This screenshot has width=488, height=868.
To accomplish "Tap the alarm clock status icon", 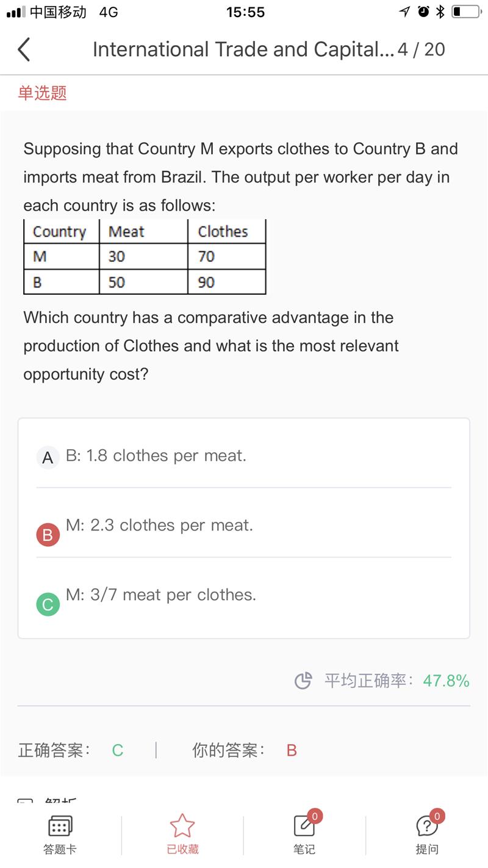I will (x=423, y=12).
